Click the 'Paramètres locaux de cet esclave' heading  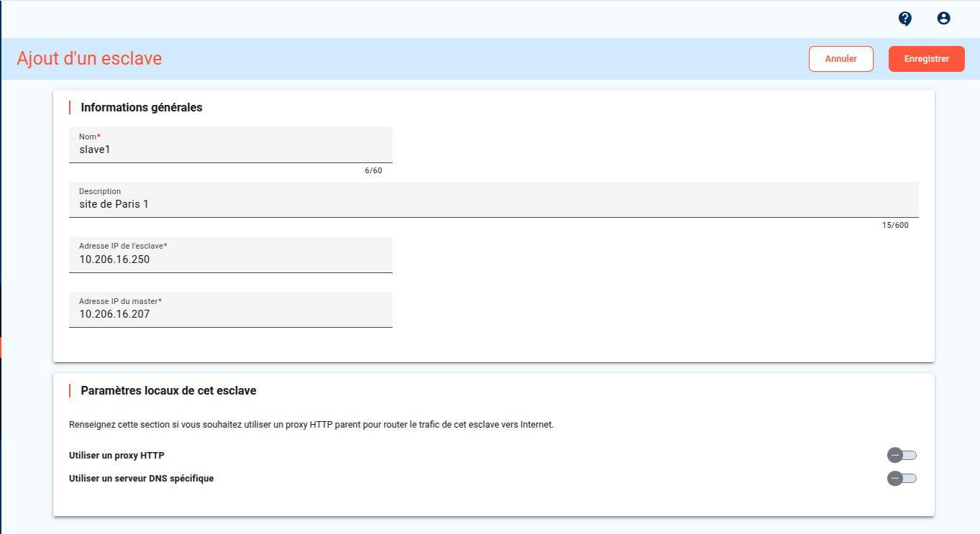pyautogui.click(x=168, y=391)
